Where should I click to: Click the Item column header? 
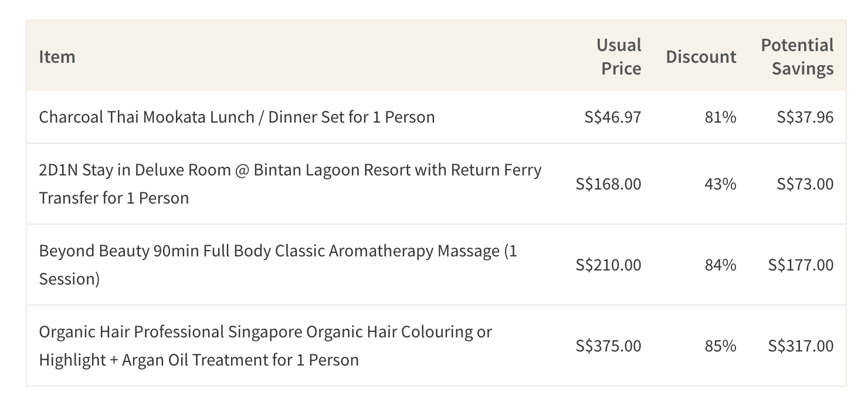point(57,57)
